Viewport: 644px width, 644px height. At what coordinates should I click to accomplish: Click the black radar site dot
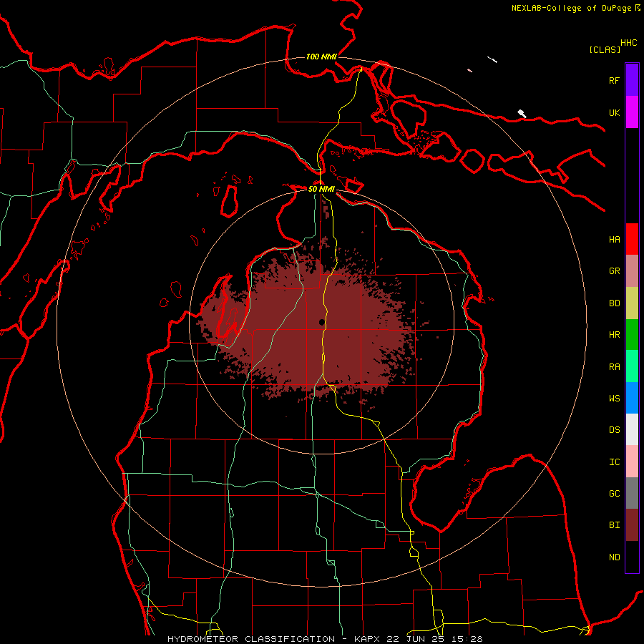pyautogui.click(x=321, y=323)
